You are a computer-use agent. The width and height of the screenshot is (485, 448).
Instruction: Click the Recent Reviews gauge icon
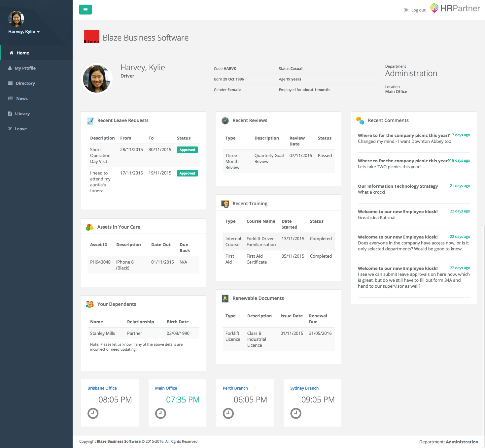tap(225, 121)
